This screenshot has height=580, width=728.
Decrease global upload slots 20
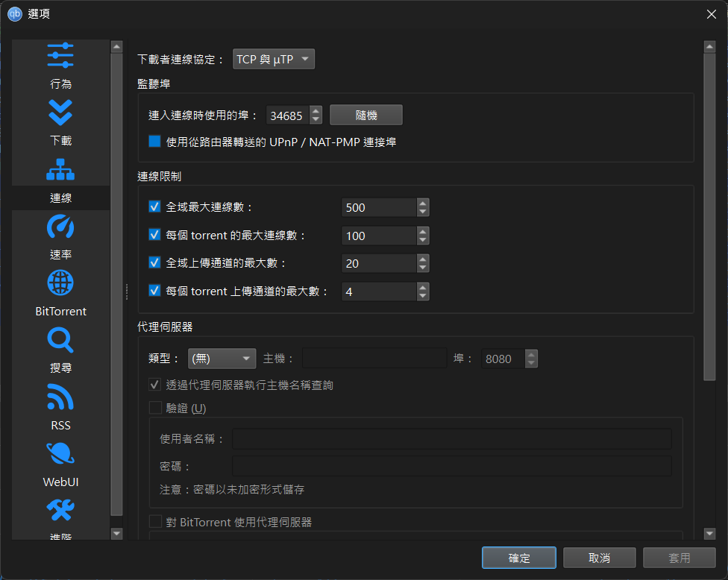tap(422, 268)
